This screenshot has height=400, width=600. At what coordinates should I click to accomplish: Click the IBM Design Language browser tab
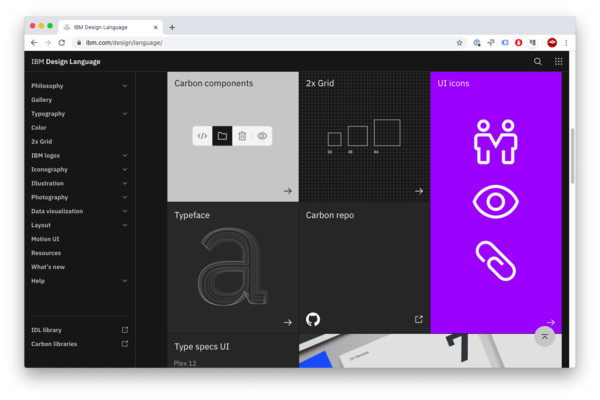click(x=111, y=27)
